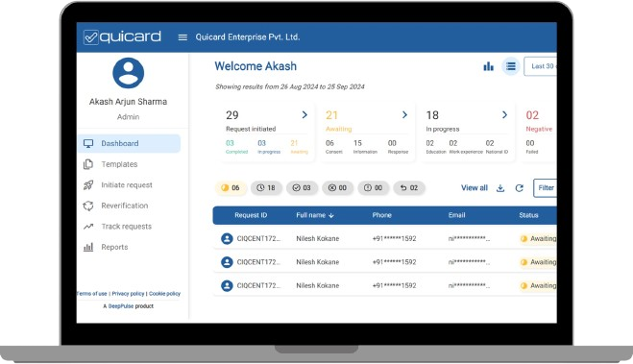Open Privacy policy link
This screenshot has width=633, height=364.
click(x=128, y=294)
